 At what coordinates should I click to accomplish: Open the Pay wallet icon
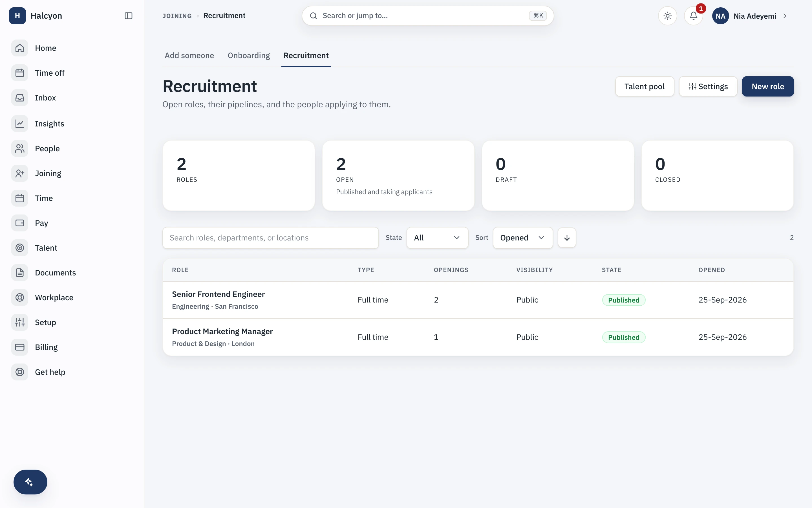(x=20, y=223)
